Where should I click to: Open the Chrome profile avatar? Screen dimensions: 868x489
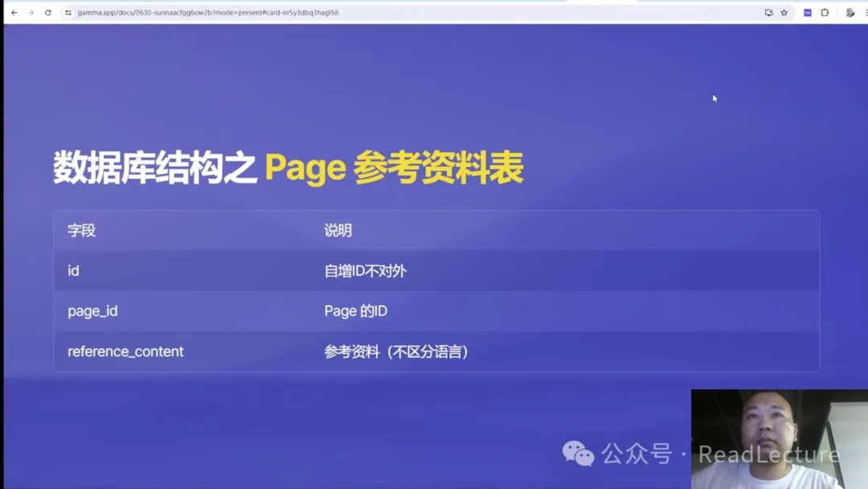pos(850,13)
